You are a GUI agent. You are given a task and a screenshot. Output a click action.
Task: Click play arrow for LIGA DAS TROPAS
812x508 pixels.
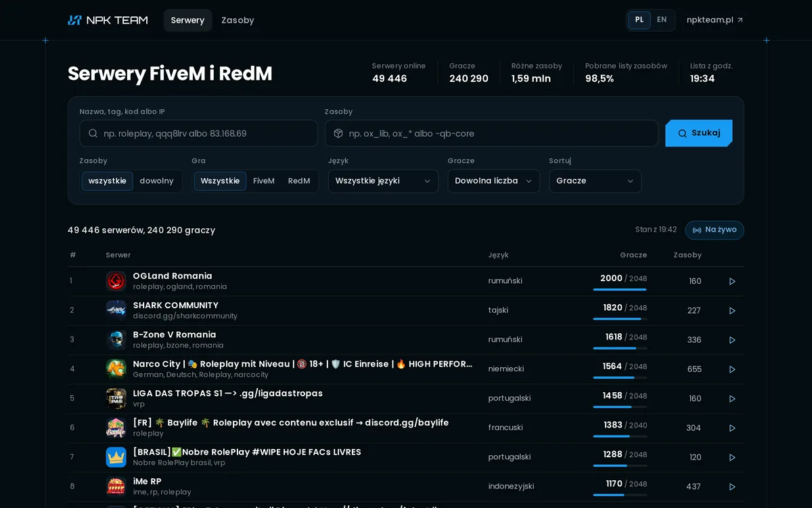[732, 398]
